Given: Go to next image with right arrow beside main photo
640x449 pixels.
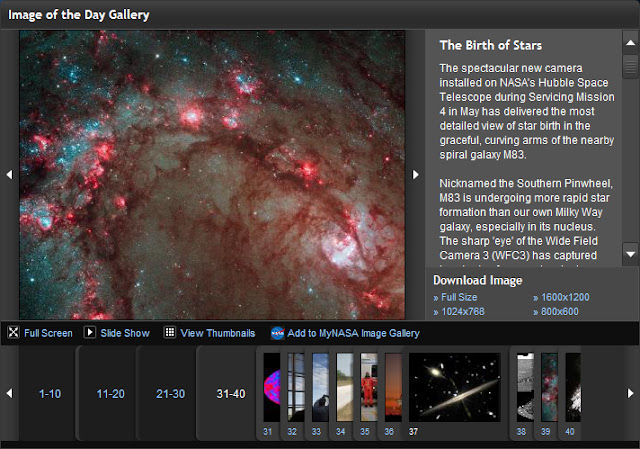Looking at the screenshot, I should click(416, 175).
